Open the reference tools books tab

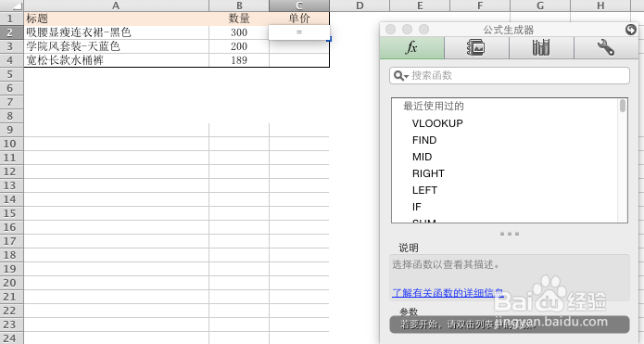tap(541, 47)
